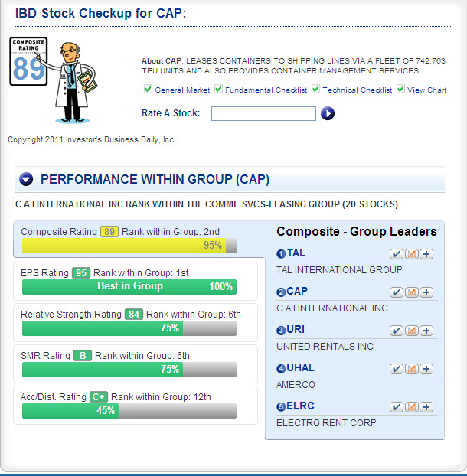The width and height of the screenshot is (467, 476).
Task: Select the Acc/Dist. Rating panel
Action: [136, 405]
